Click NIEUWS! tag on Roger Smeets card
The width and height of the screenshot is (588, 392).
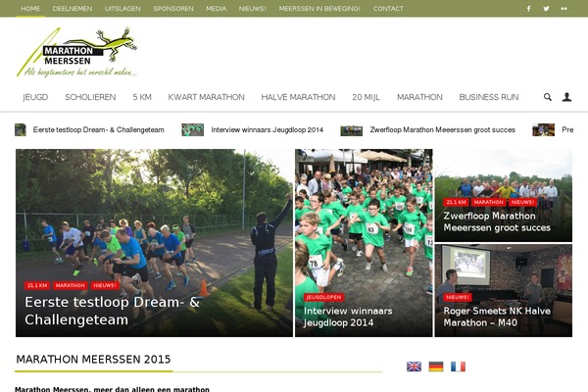(458, 297)
